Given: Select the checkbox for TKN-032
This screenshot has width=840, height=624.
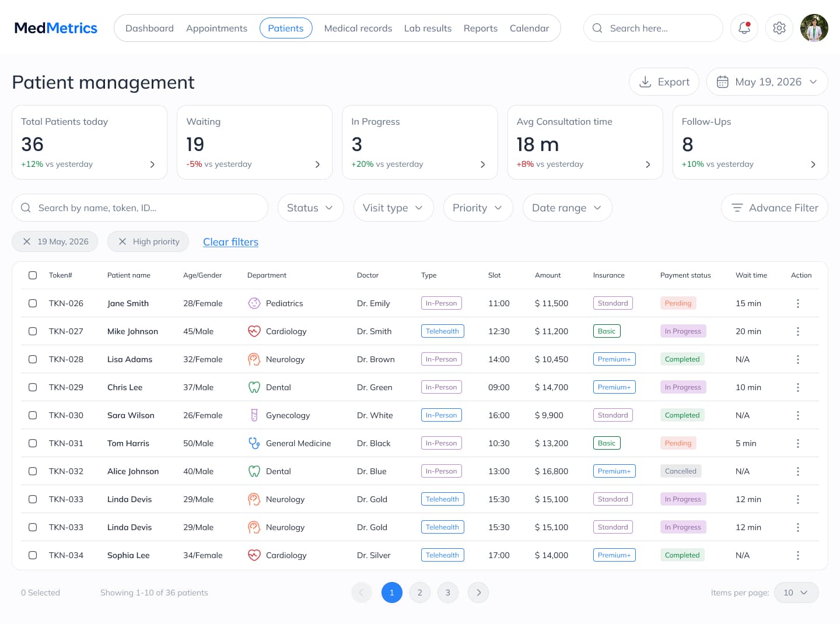Looking at the screenshot, I should point(33,471).
